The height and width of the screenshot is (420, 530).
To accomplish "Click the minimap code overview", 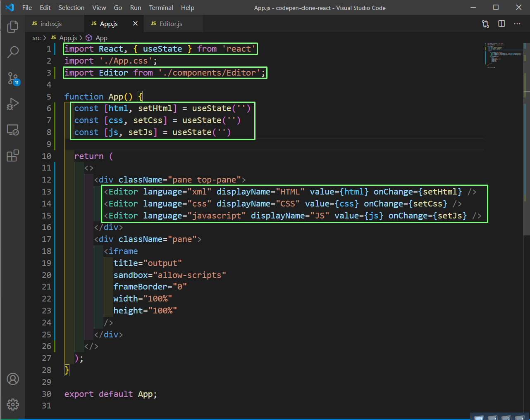I will point(504,55).
